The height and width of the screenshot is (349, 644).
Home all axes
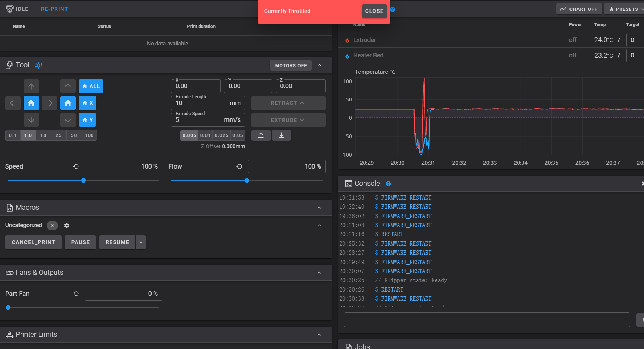tap(91, 86)
